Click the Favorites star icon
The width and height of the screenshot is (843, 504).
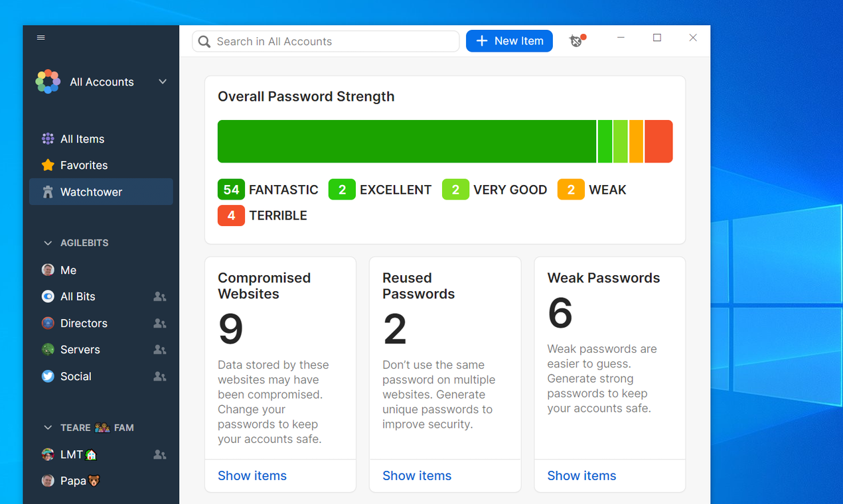click(48, 165)
